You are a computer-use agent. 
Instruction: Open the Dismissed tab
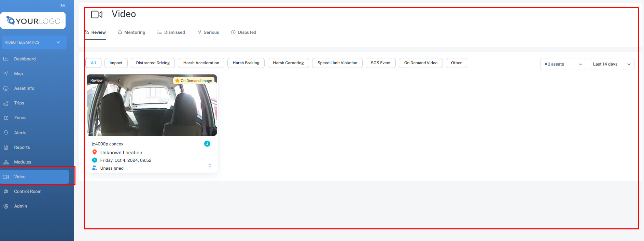point(171,32)
